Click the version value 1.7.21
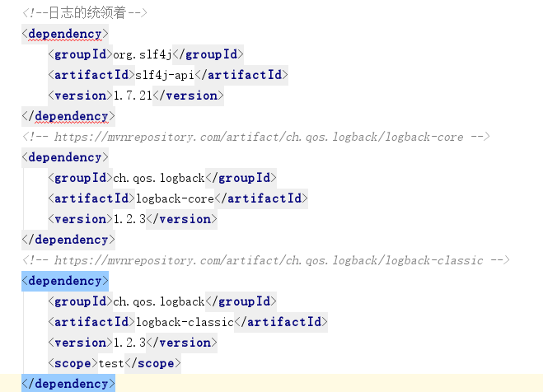Screen dimensions: 543x392 point(133,96)
